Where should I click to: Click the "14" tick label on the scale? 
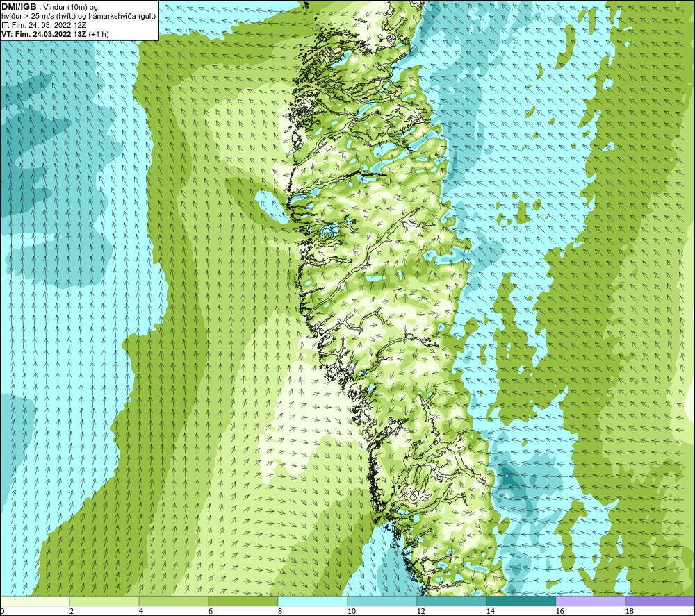490,612
